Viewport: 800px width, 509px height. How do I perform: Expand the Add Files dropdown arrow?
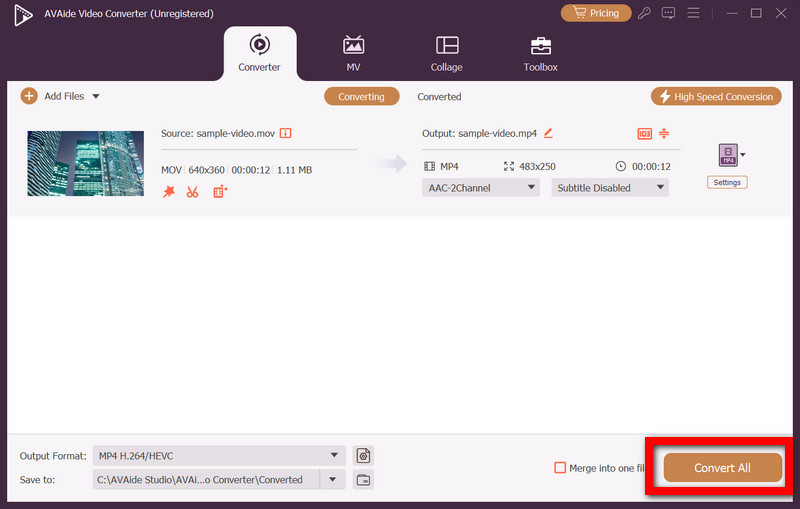click(95, 96)
